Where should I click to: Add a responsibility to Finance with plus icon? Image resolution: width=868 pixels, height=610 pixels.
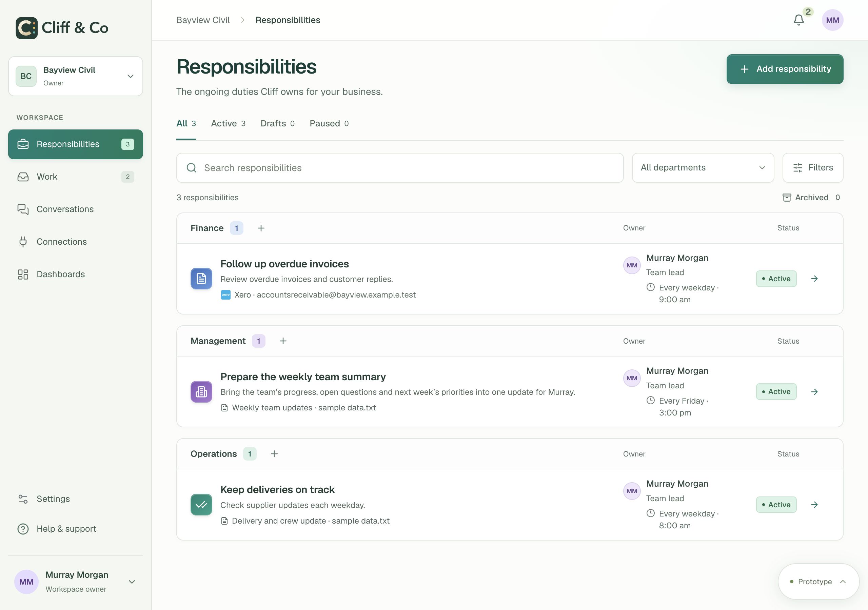261,228
